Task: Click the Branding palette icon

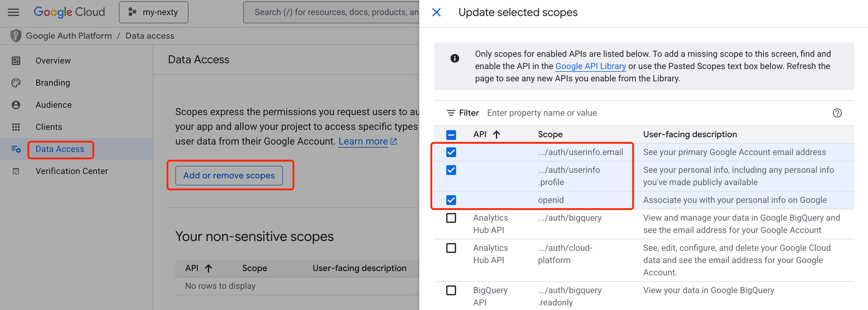Action: (x=16, y=83)
